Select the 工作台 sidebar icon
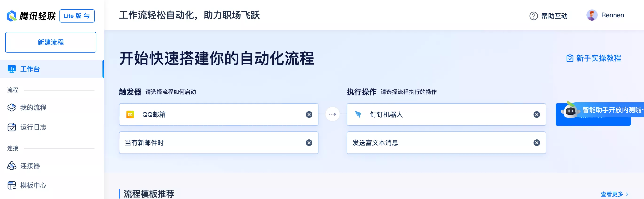This screenshot has width=644, height=199. (x=12, y=69)
